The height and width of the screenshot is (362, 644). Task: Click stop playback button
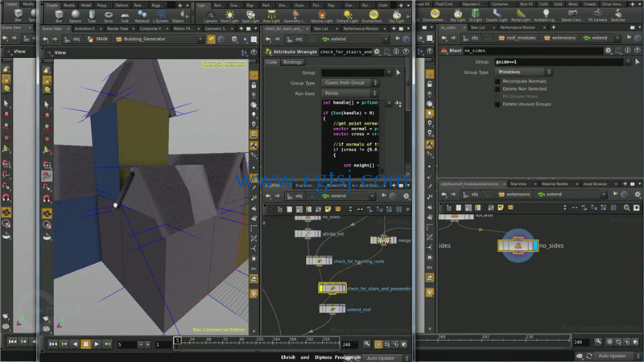coord(85,344)
